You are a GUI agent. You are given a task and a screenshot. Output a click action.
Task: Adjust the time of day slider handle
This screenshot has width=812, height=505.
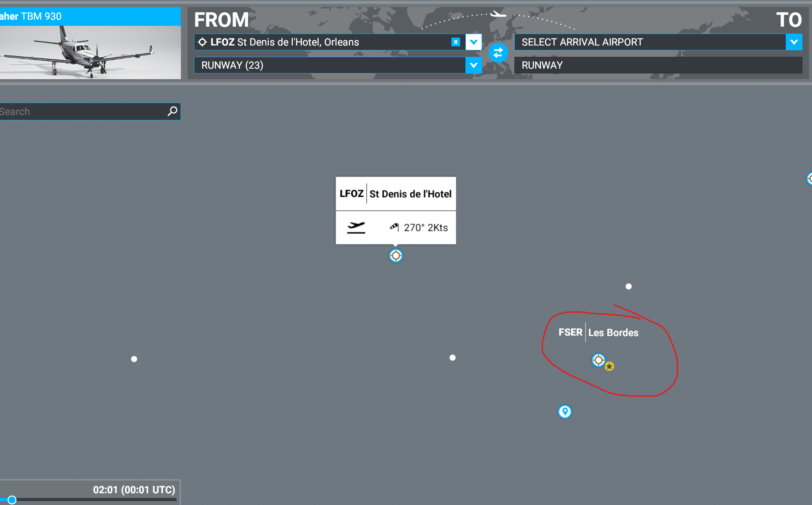click(12, 500)
